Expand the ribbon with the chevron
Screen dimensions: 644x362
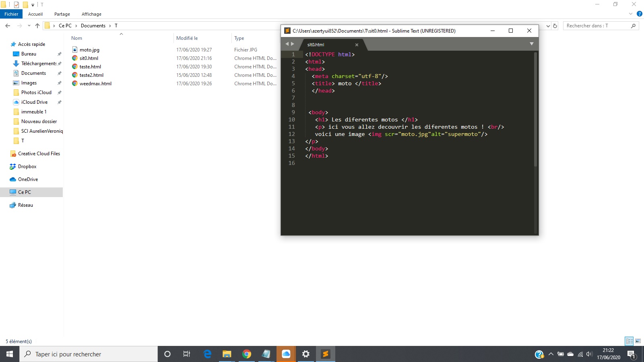point(631,14)
